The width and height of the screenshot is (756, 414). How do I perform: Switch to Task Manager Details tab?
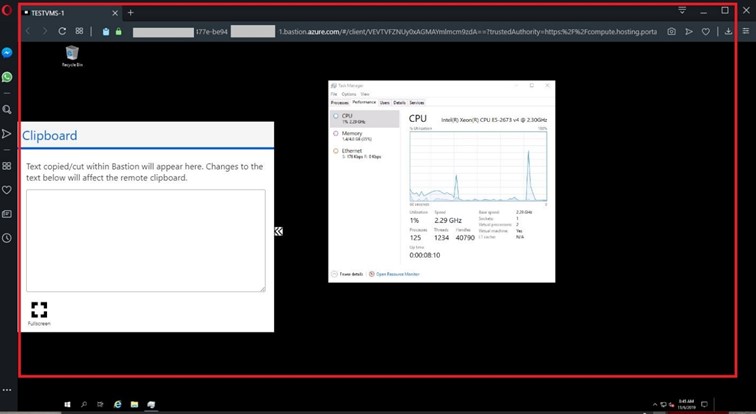tap(399, 103)
